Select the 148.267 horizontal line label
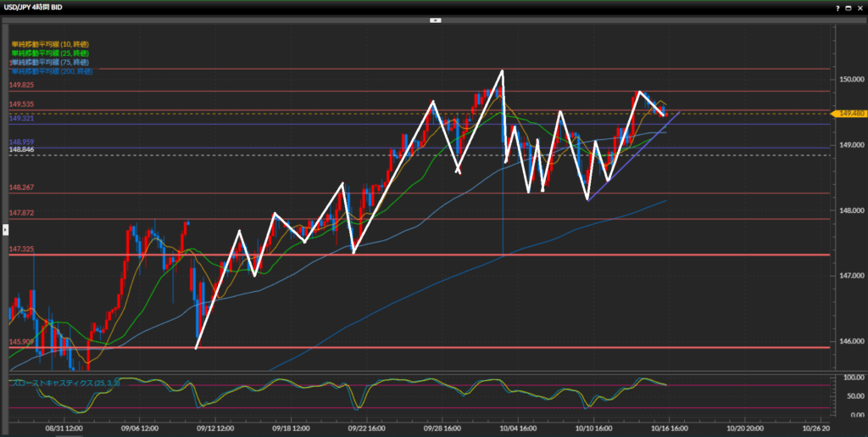 pyautogui.click(x=21, y=188)
